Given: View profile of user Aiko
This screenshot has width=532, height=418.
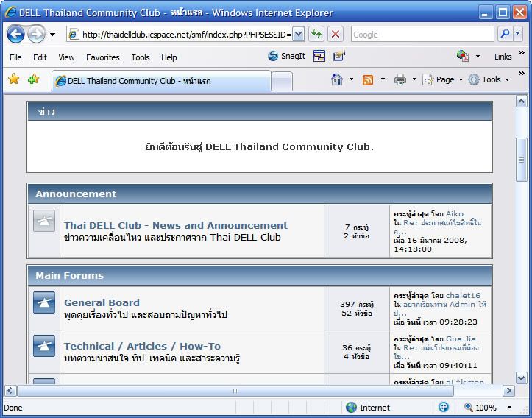Looking at the screenshot, I should click(454, 213).
